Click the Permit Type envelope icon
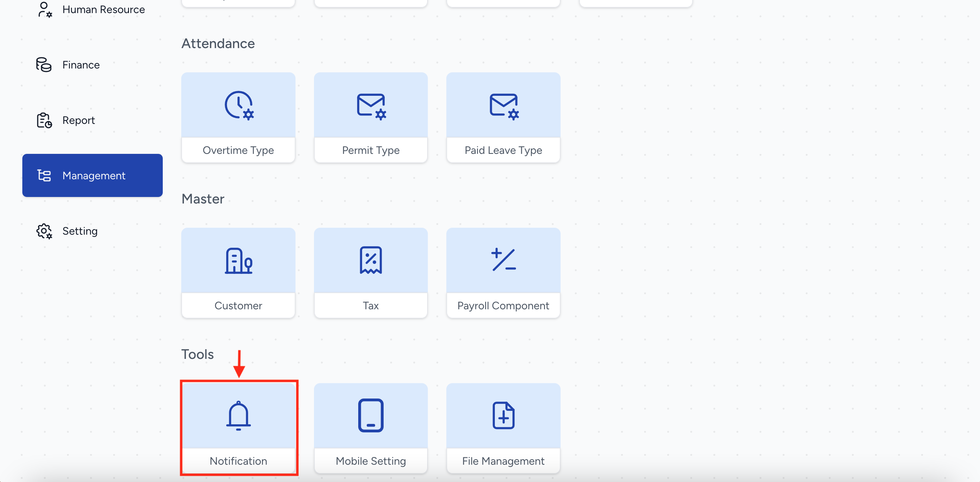This screenshot has width=980, height=482. coord(371,106)
